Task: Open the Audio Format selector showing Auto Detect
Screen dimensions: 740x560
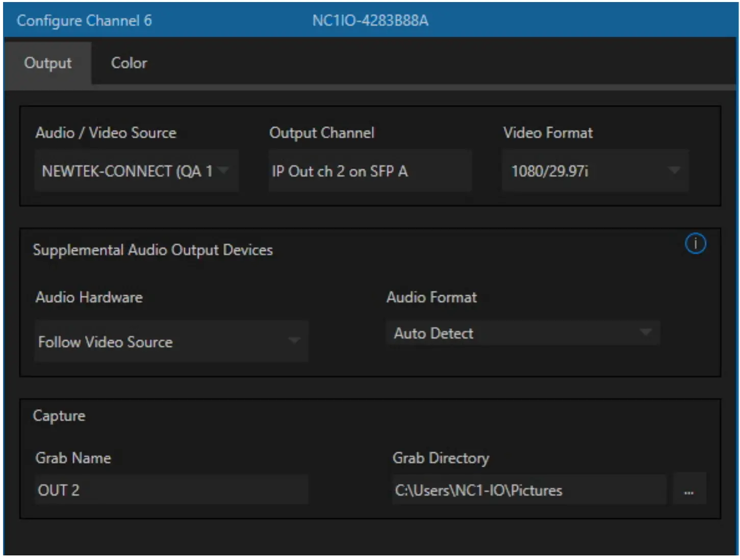Action: [523, 333]
